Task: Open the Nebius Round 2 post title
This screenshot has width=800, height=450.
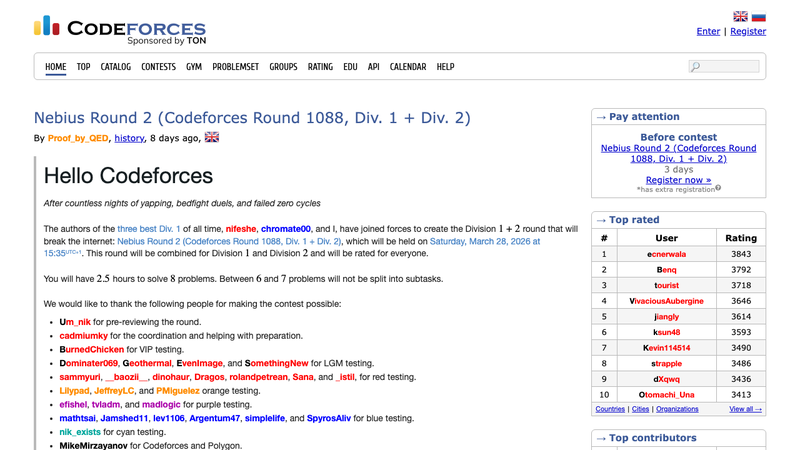Action: tap(252, 118)
